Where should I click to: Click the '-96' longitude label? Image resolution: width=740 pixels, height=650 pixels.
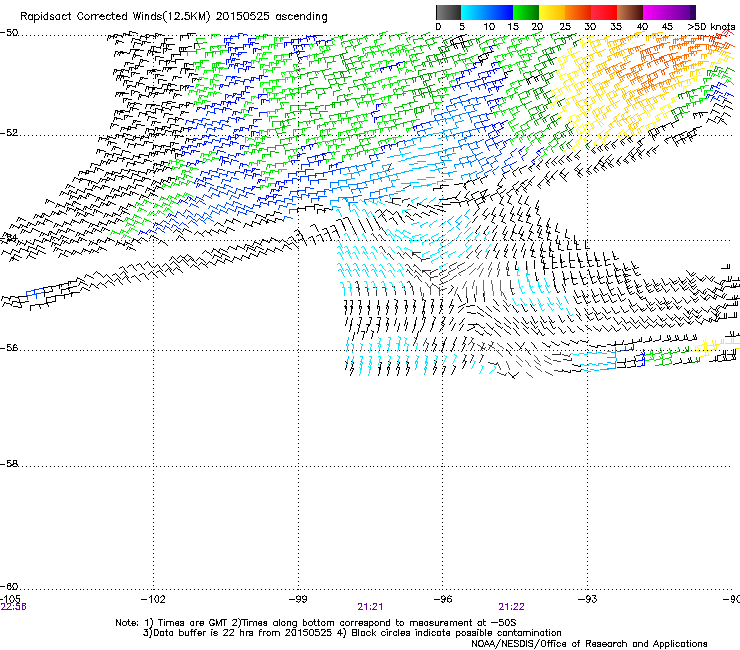443,599
